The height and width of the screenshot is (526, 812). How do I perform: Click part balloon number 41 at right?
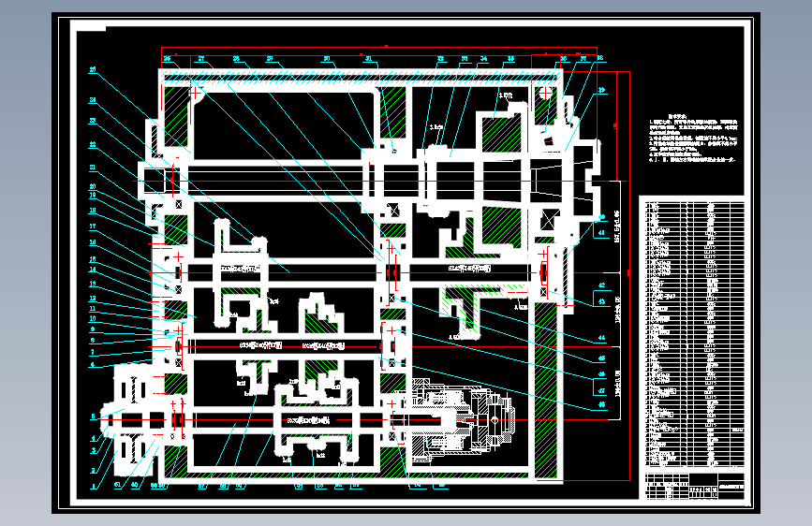[x=602, y=232]
